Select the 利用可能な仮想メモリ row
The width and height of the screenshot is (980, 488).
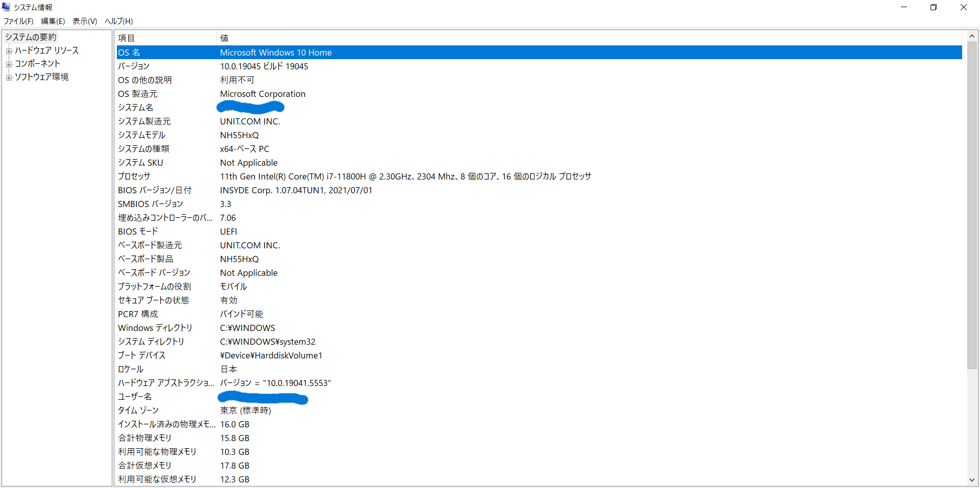[x=540, y=479]
